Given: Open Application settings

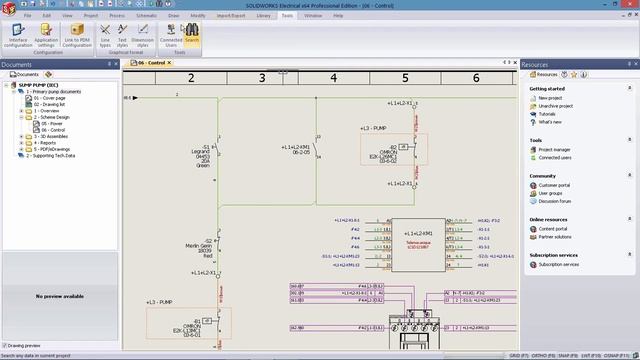Looking at the screenshot, I should [46, 35].
